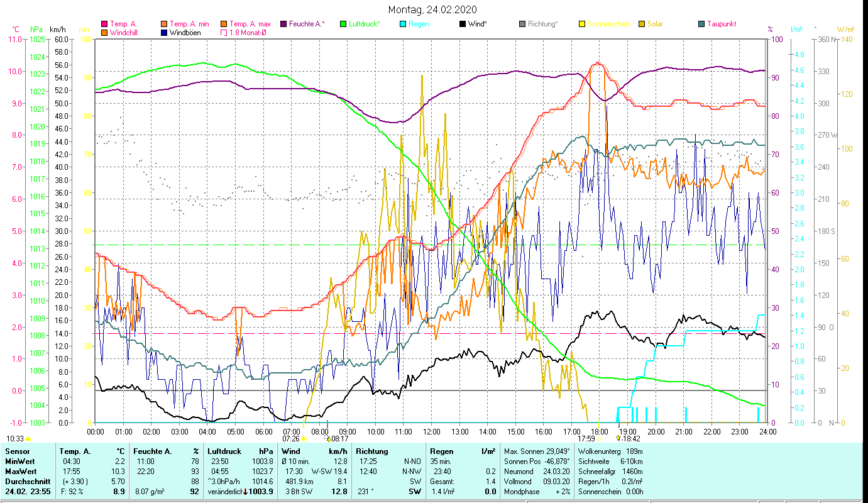This screenshot has height=503, width=868.
Task: Click the dark blue Windböen legend square
Action: pyautogui.click(x=165, y=33)
